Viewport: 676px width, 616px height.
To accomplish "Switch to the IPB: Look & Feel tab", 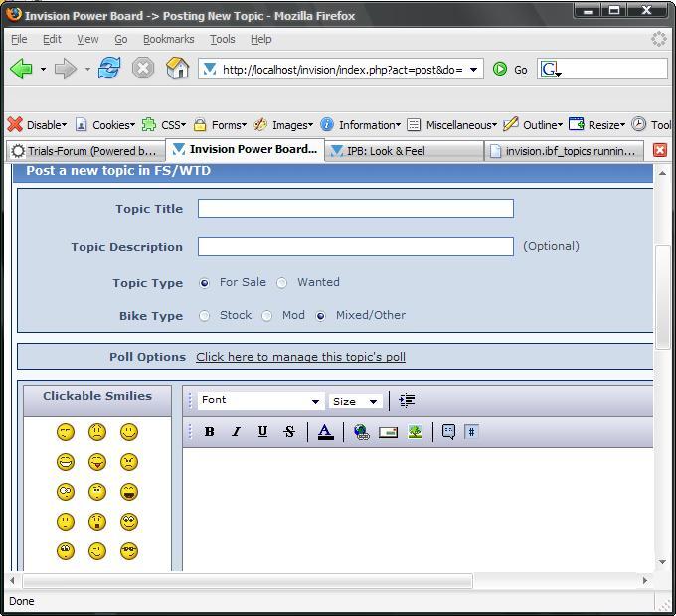I will click(x=404, y=151).
